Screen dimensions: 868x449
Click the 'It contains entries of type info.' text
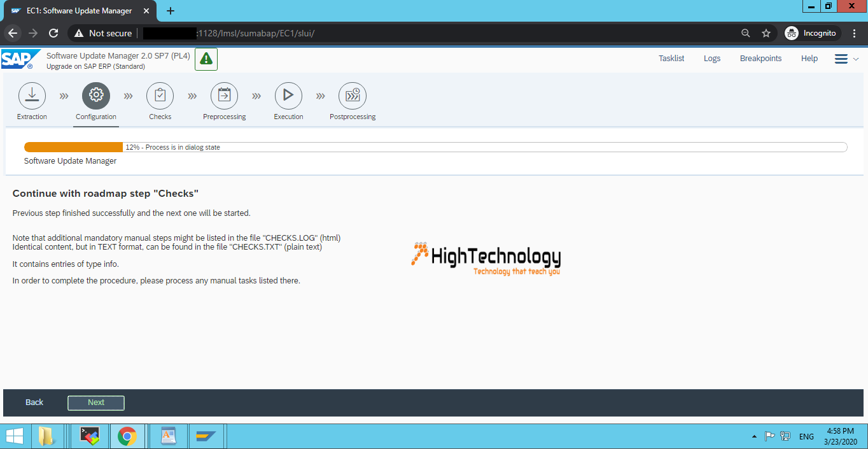[66, 264]
